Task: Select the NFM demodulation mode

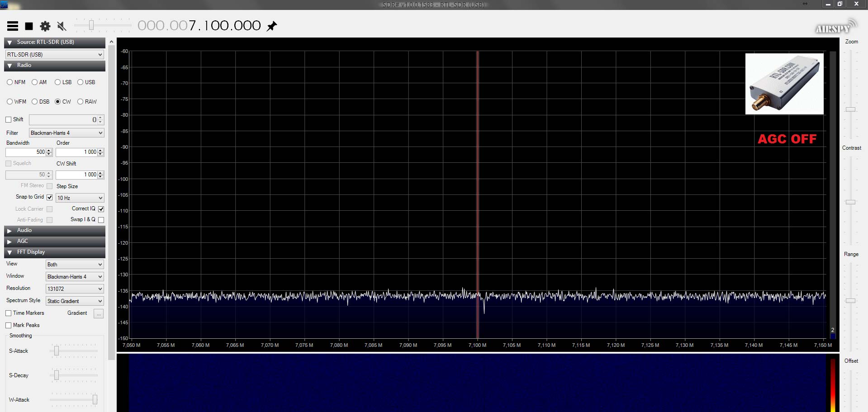Action: tap(10, 82)
